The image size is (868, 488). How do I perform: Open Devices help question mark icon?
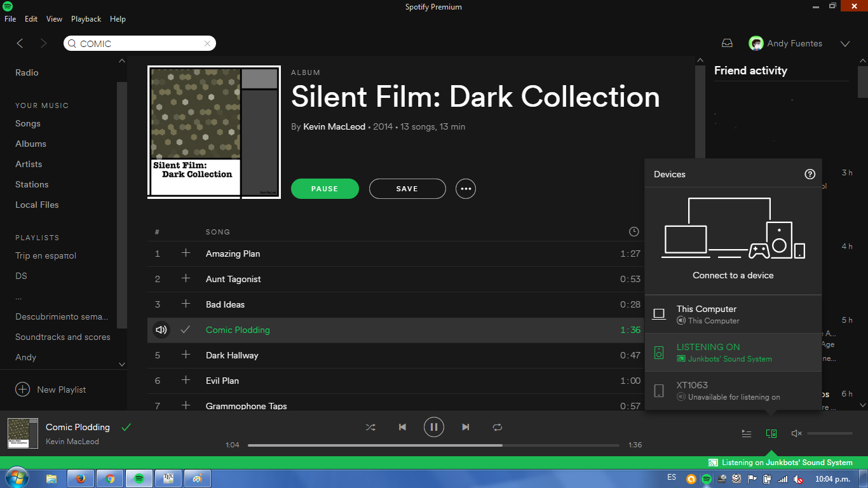click(x=810, y=174)
